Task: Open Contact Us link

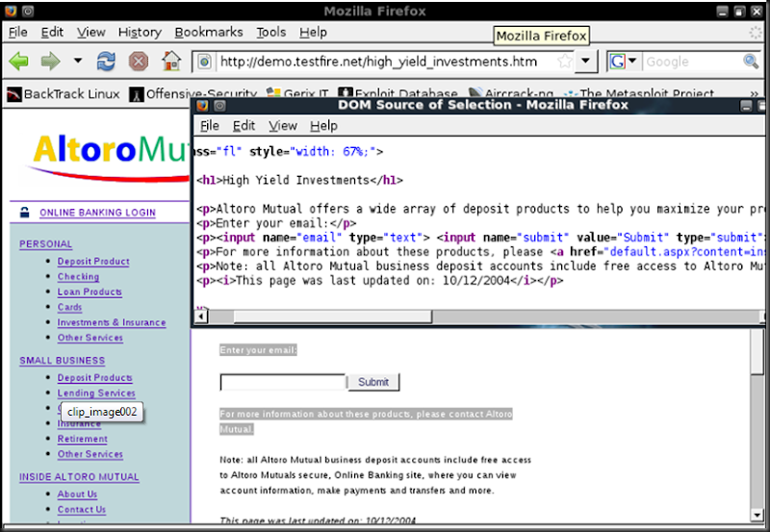Action: click(x=82, y=510)
